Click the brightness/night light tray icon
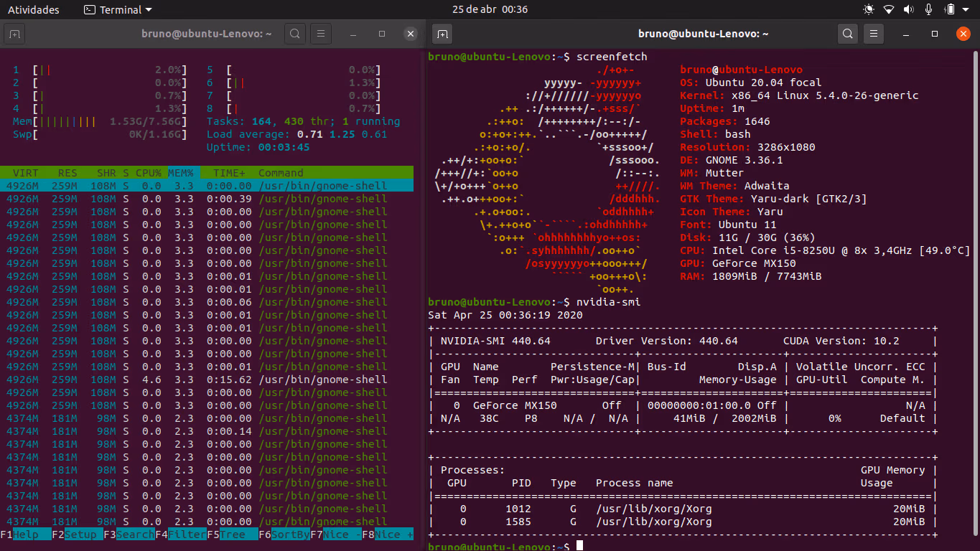Viewport: 980px width, 551px height. (869, 10)
